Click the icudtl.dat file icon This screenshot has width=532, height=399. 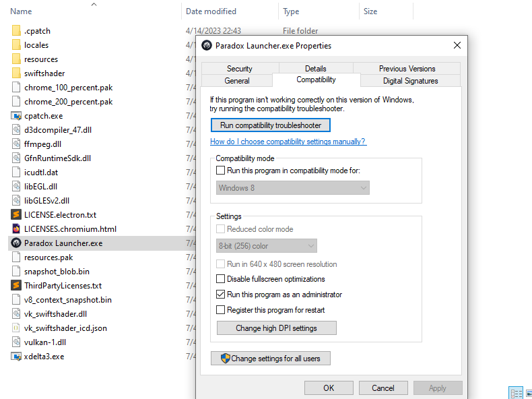[x=16, y=172]
